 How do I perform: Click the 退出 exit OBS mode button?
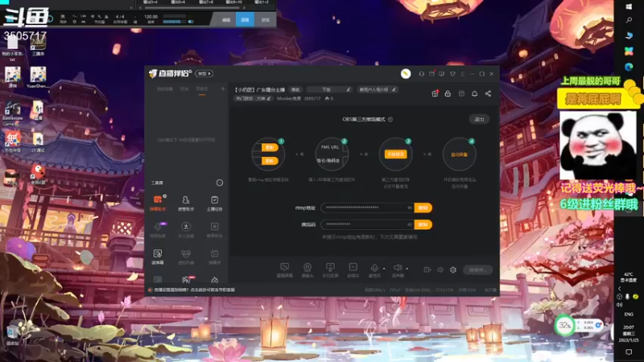click(x=479, y=119)
